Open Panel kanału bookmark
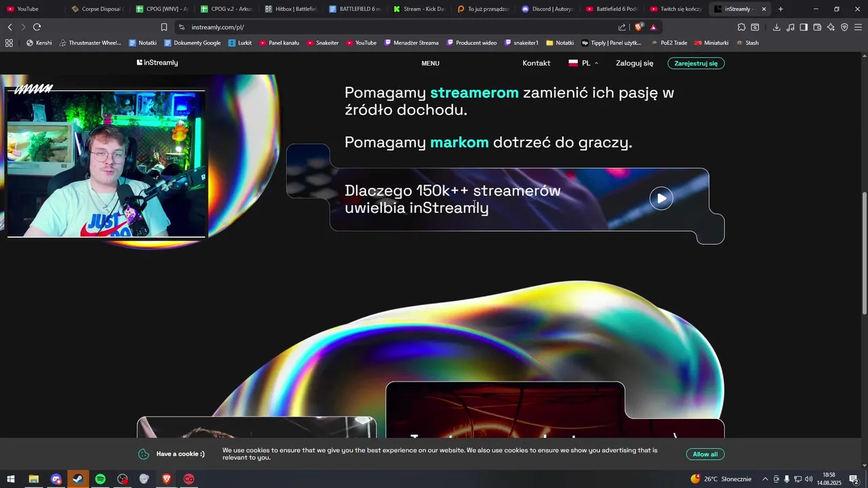This screenshot has width=868, height=488. [x=279, y=43]
